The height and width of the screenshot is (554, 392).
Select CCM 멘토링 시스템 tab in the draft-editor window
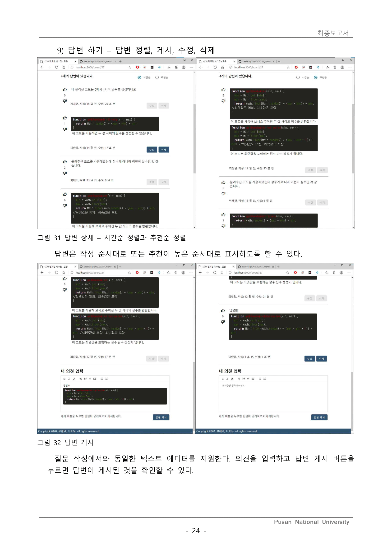58,267
